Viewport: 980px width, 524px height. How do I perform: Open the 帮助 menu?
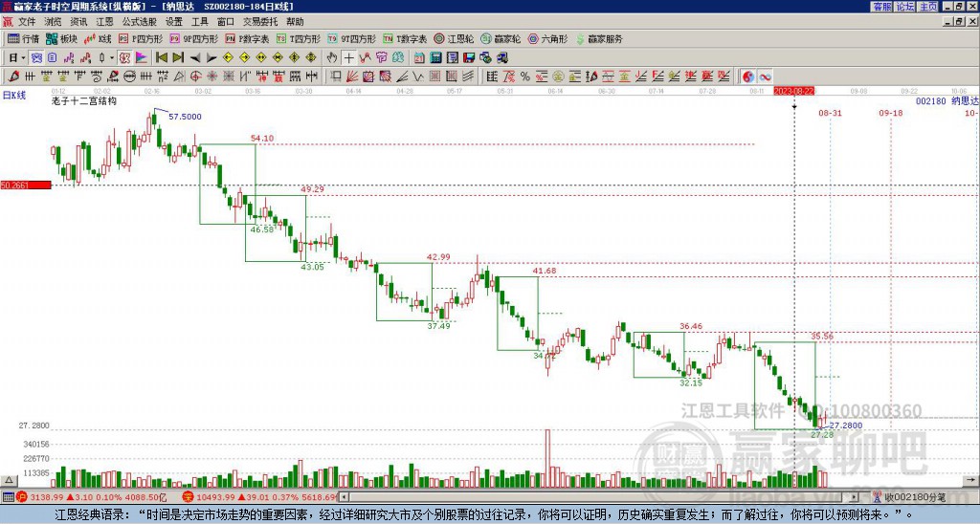(295, 22)
